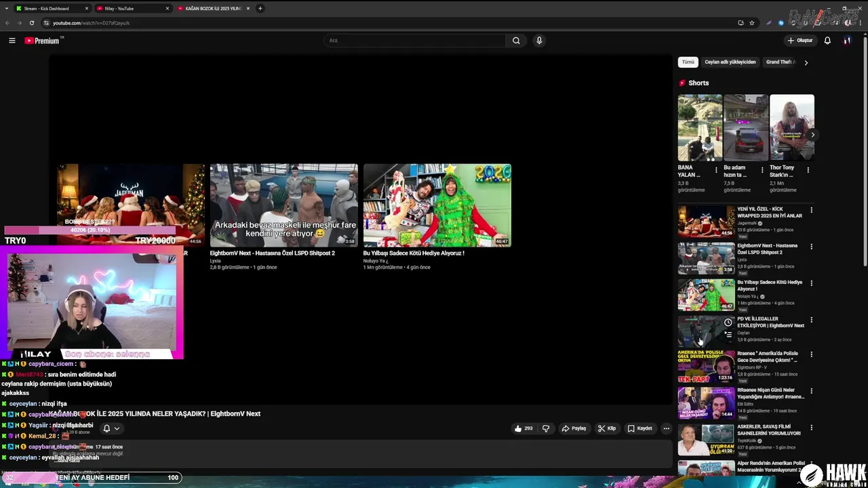Click the Kaydet save button
This screenshot has width=868, height=488.
tap(639, 428)
